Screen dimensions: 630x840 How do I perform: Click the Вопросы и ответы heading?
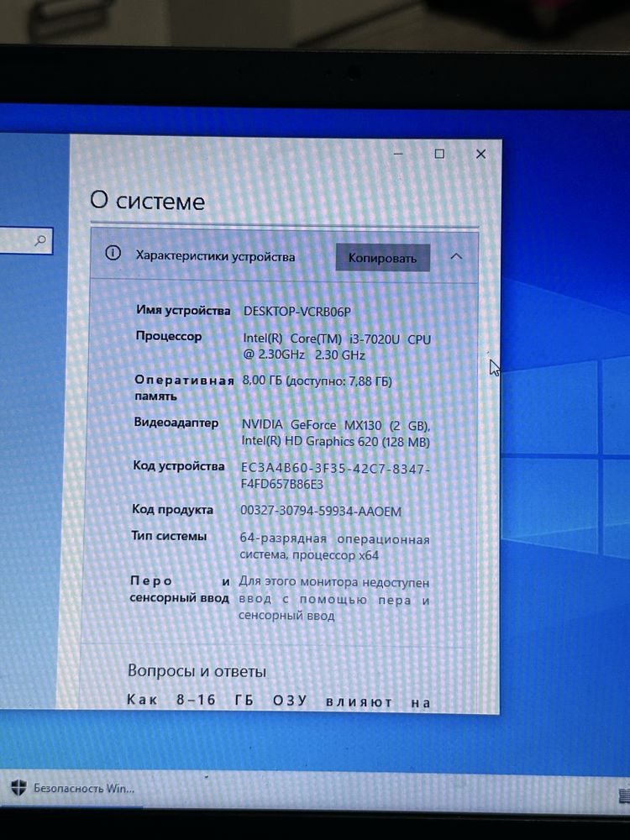pos(197,671)
